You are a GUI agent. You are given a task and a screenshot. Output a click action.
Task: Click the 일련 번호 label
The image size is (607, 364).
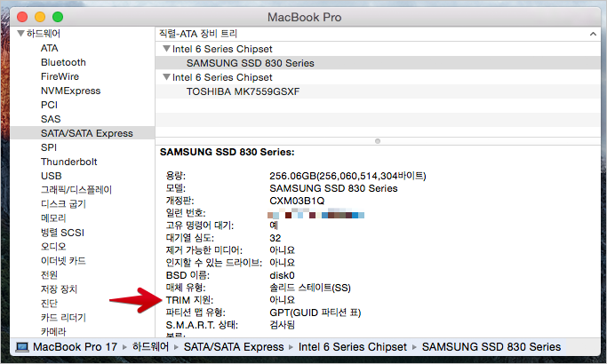186,213
